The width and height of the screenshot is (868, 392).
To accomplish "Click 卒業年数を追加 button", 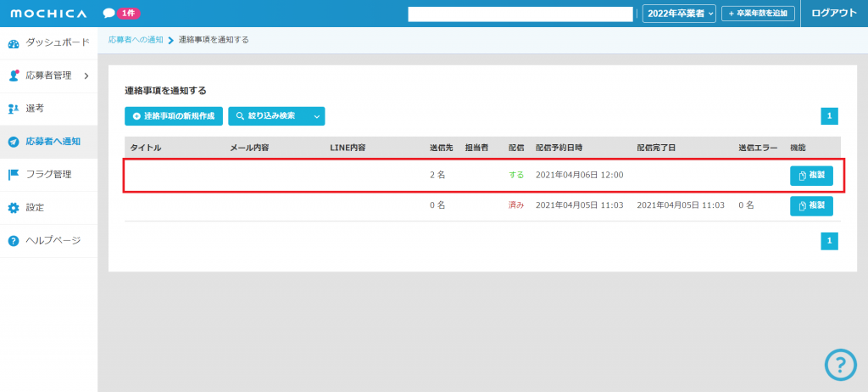I will [x=758, y=14].
